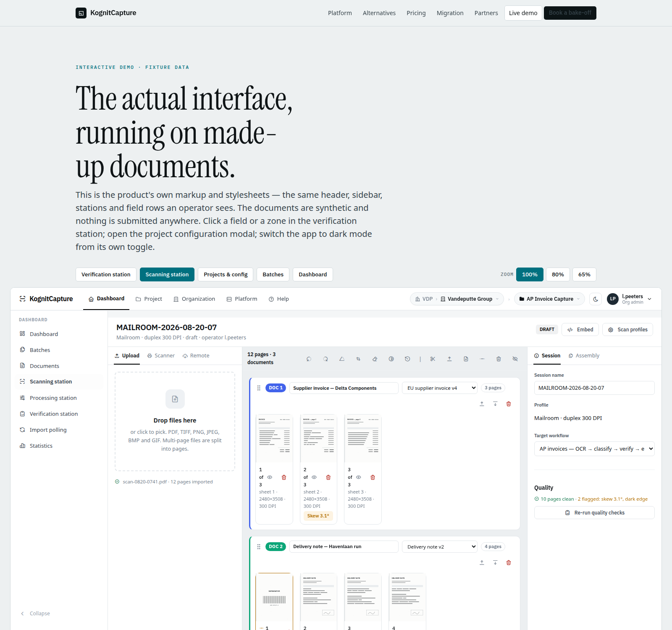Click the add-page file icon in toolbar
This screenshot has height=630, width=672.
pos(466,359)
